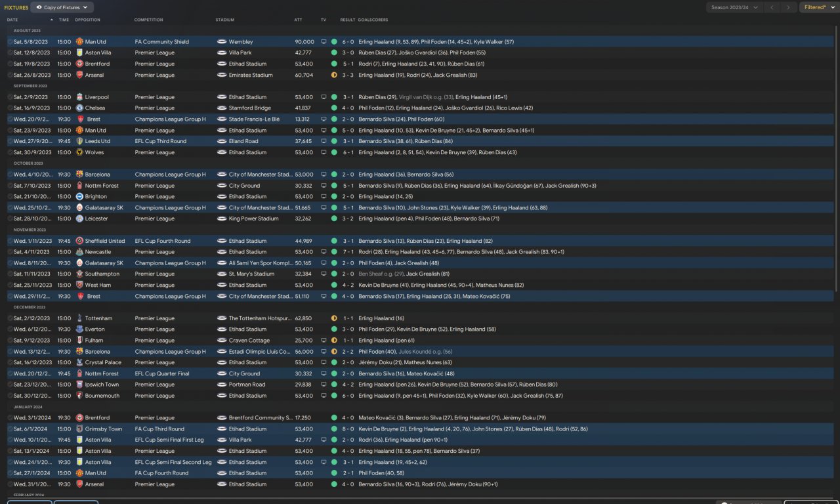Click the Chelsea club badge
840x504 pixels.
point(79,108)
